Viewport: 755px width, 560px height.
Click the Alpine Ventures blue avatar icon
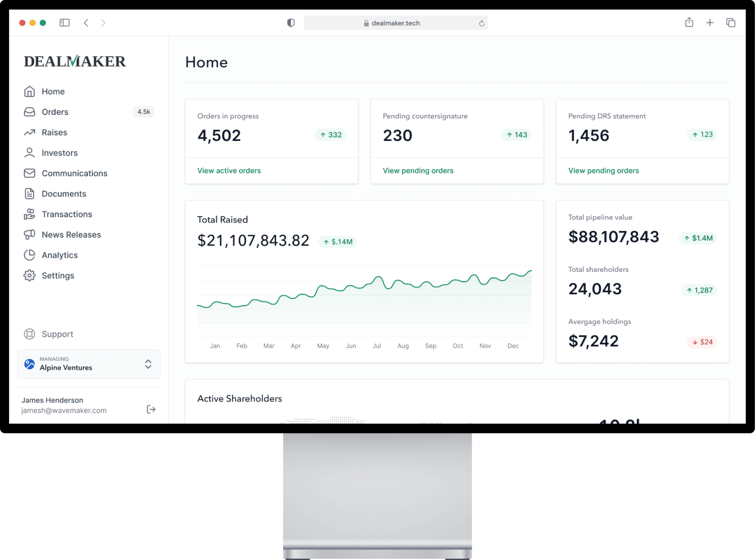[29, 364]
